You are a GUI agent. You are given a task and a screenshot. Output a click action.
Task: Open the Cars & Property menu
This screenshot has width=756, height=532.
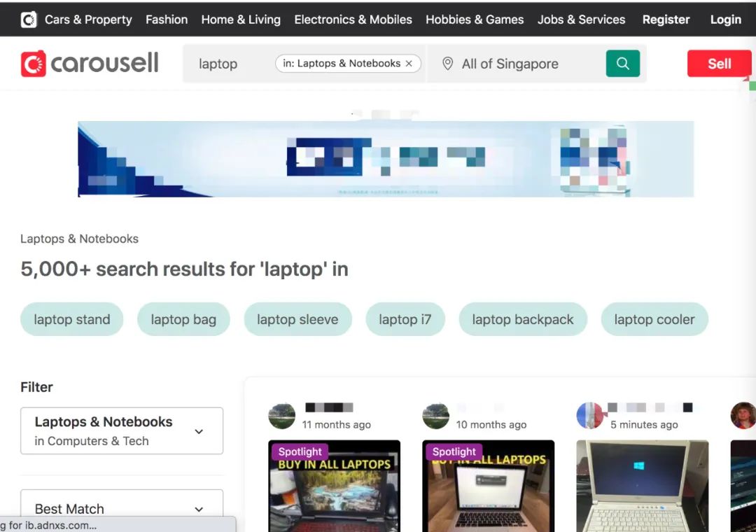tap(88, 20)
